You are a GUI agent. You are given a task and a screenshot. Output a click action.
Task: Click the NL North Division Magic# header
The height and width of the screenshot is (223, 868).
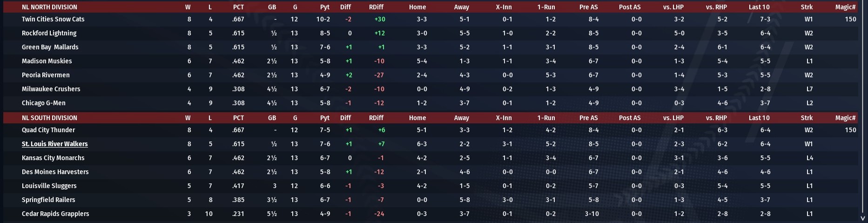845,7
